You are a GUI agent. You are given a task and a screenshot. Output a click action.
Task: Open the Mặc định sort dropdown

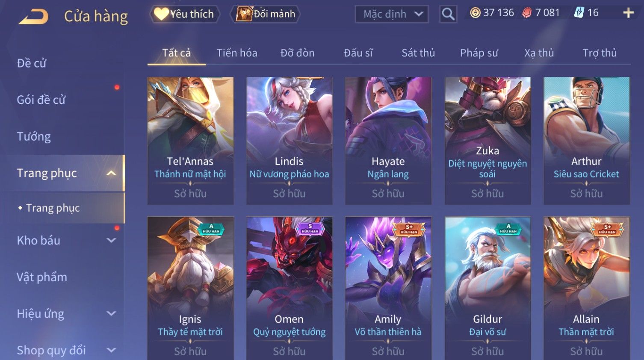click(392, 14)
